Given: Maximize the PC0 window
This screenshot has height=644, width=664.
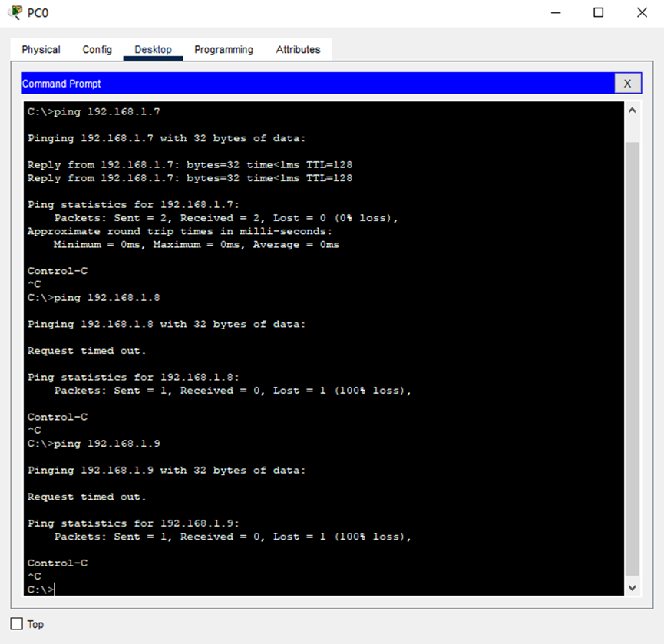Looking at the screenshot, I should point(598,13).
